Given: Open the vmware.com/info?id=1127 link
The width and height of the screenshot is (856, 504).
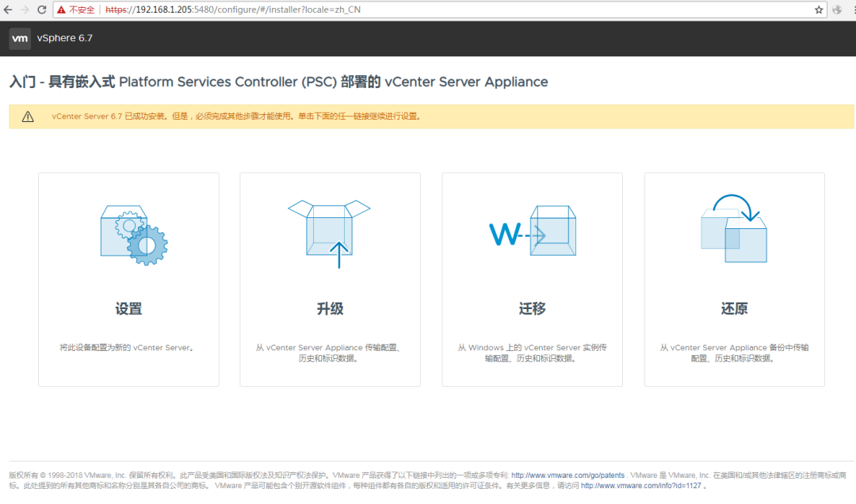Looking at the screenshot, I should pyautogui.click(x=641, y=486).
